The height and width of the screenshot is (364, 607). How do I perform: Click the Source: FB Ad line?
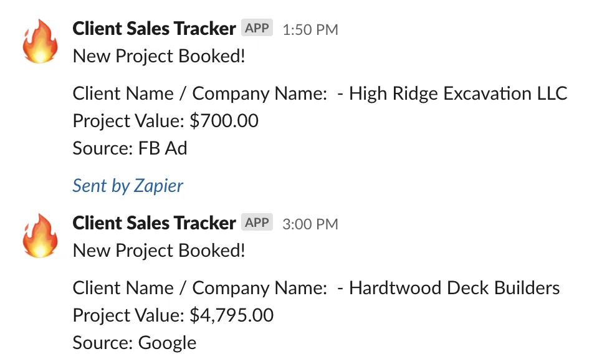pos(130,148)
